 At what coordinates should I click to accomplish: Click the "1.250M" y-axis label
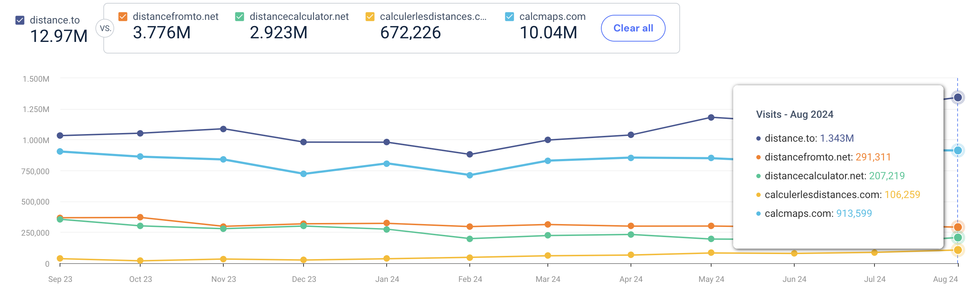click(36, 109)
